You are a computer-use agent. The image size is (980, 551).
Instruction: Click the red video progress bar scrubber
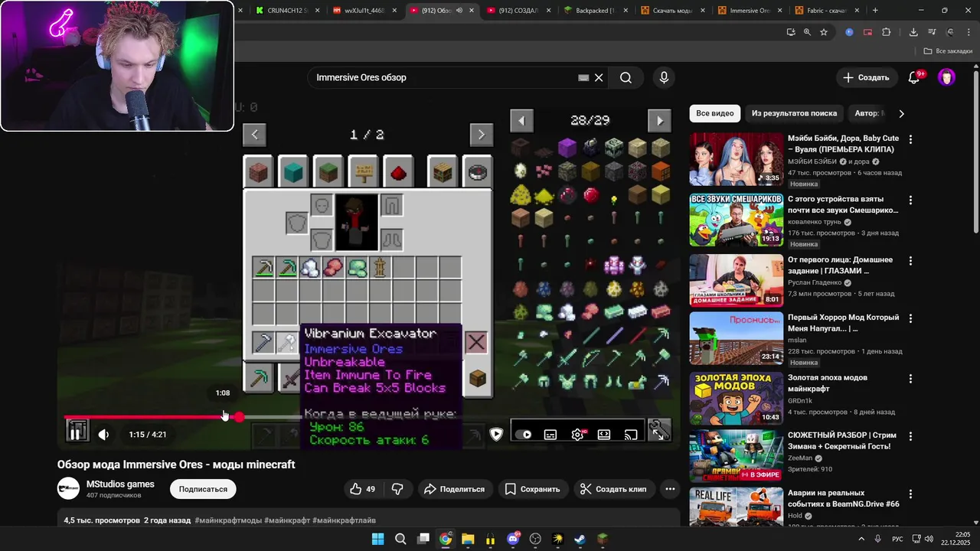click(239, 417)
